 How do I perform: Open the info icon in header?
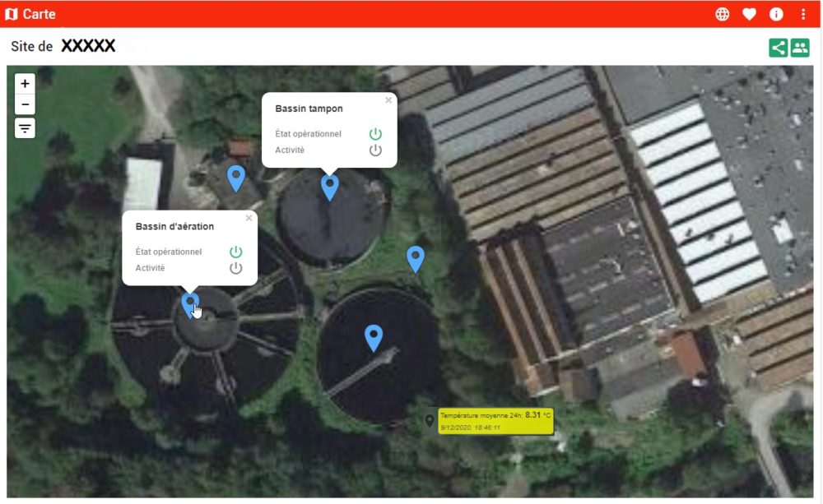[776, 14]
